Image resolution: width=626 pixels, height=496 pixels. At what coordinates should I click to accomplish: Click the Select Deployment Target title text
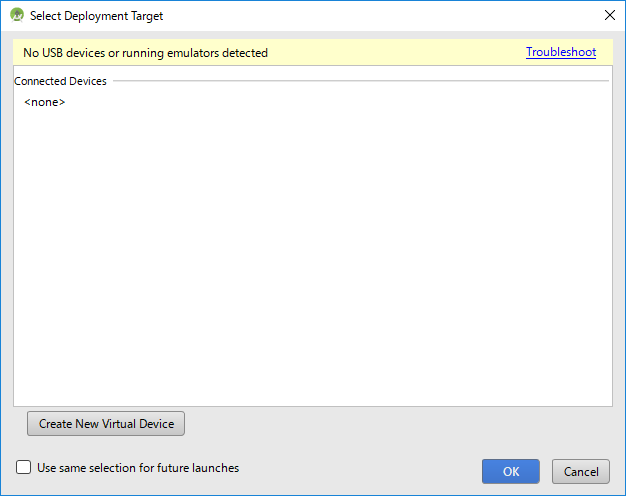pyautogui.click(x=97, y=16)
